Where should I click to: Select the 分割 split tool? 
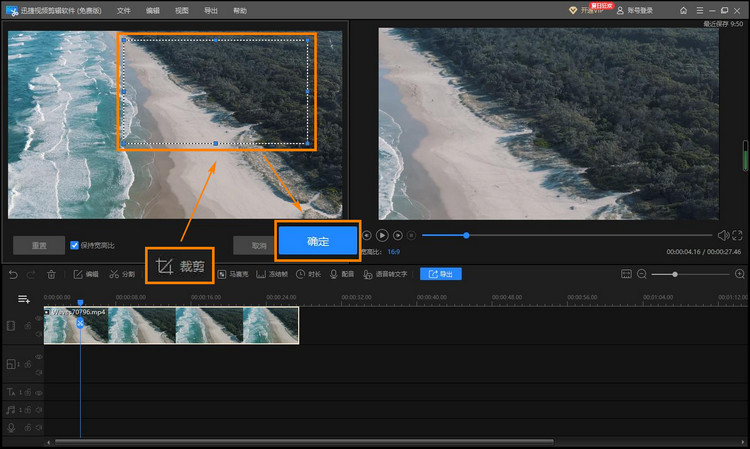[122, 274]
